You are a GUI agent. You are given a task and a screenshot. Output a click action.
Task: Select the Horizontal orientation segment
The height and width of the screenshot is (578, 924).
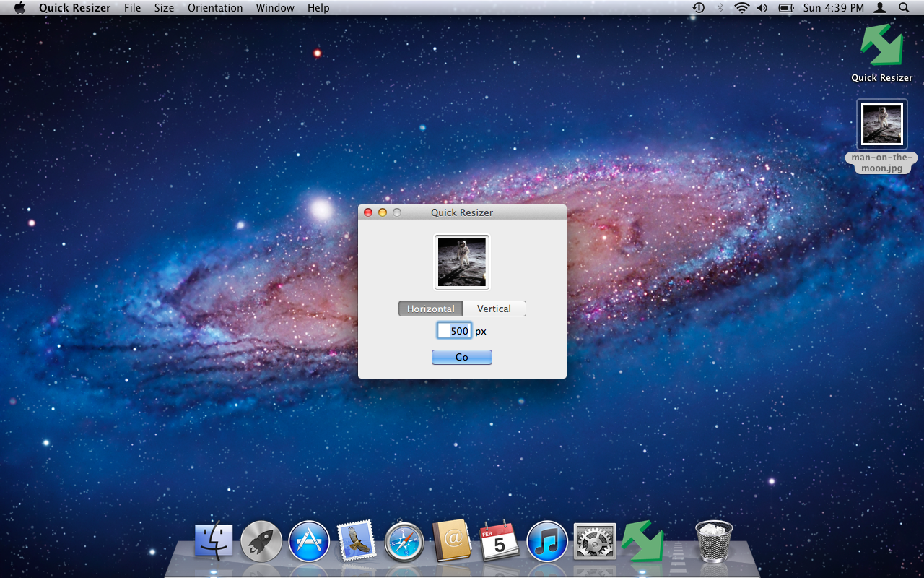tap(430, 309)
